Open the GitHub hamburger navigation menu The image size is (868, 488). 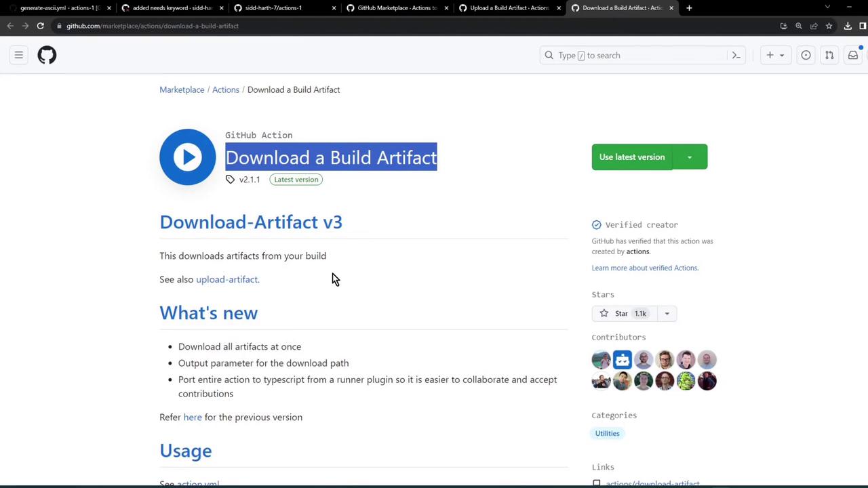point(19,55)
